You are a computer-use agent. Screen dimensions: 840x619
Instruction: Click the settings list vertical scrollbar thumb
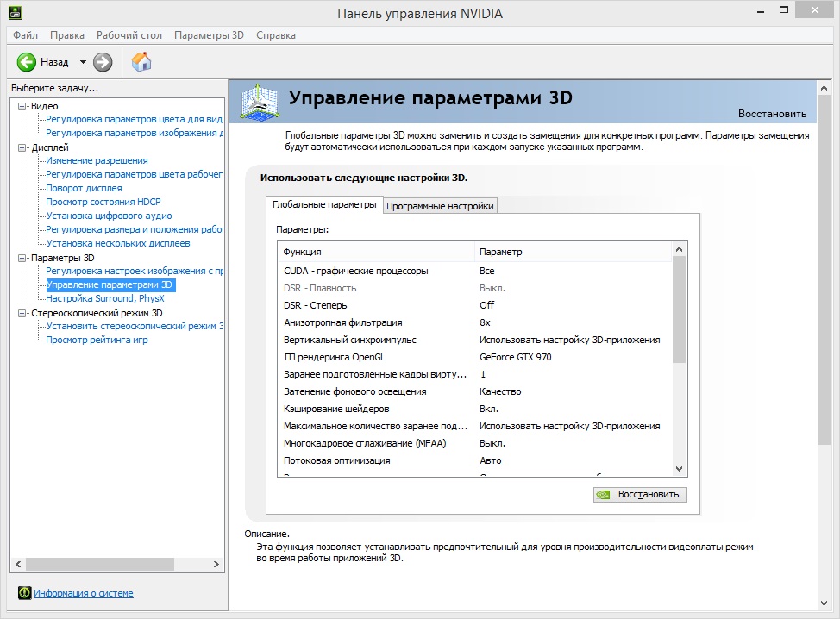click(x=680, y=309)
